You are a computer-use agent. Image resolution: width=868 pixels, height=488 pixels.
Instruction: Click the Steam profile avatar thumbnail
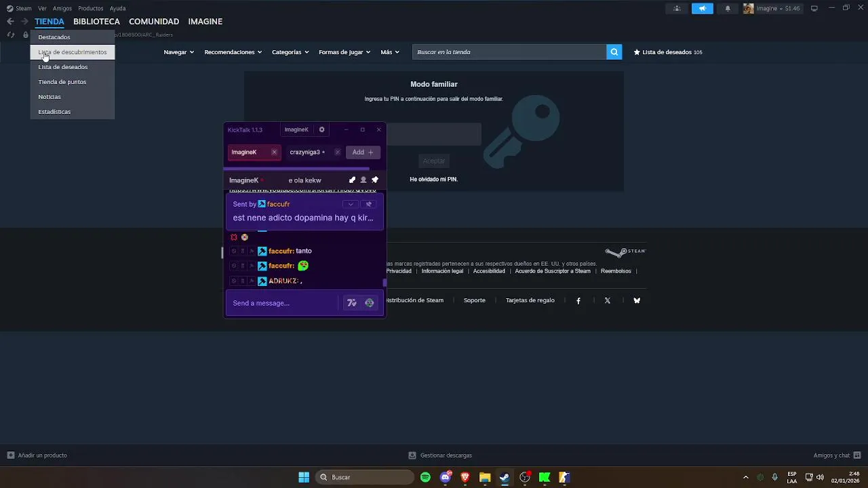click(749, 9)
